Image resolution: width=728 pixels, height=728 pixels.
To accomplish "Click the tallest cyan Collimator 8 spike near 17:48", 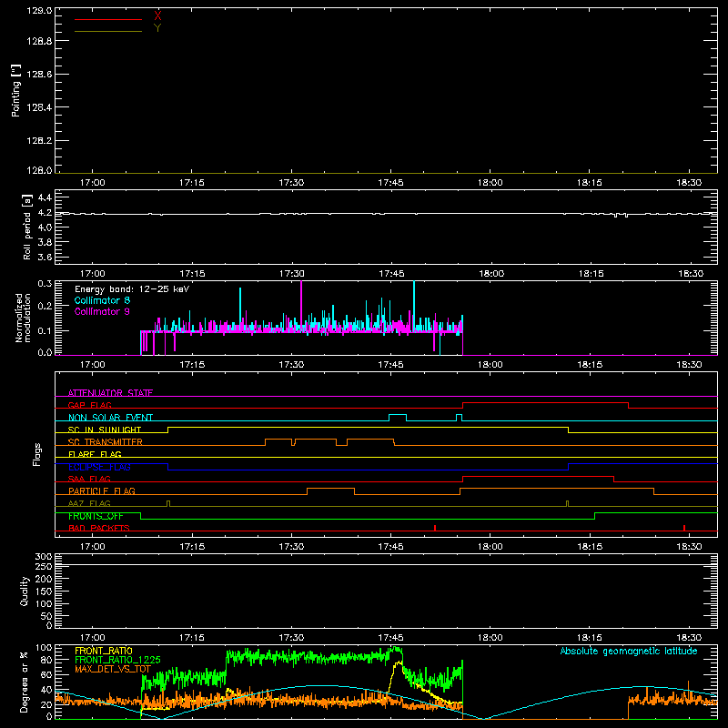I will 414,304.
